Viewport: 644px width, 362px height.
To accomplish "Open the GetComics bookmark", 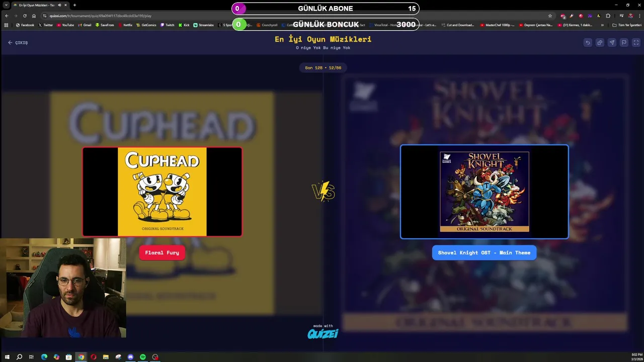I will point(146,25).
